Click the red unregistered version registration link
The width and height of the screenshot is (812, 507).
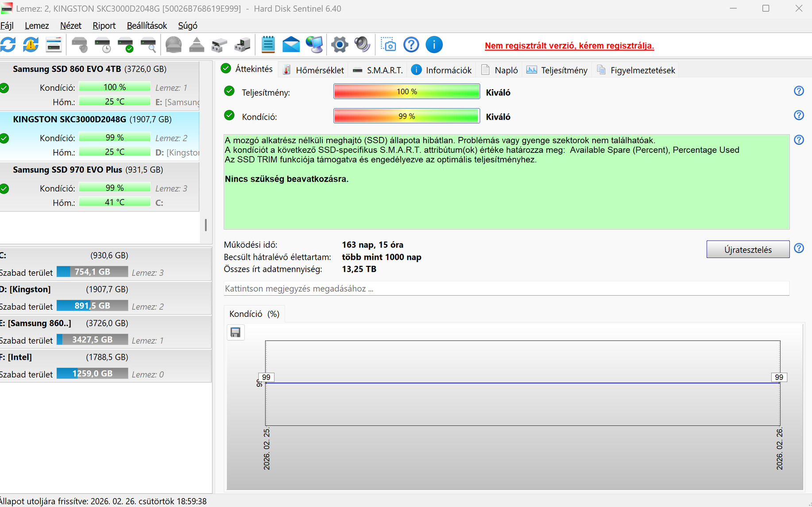(x=569, y=46)
